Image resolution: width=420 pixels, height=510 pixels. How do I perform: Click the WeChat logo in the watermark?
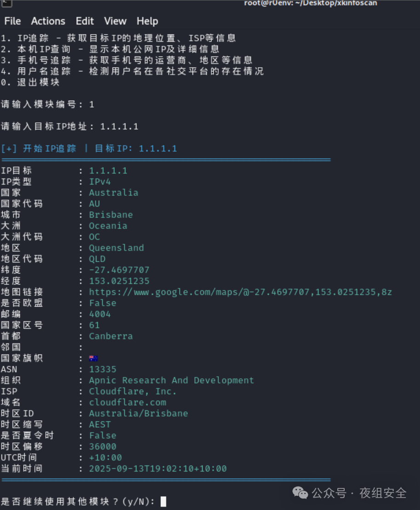(x=301, y=493)
